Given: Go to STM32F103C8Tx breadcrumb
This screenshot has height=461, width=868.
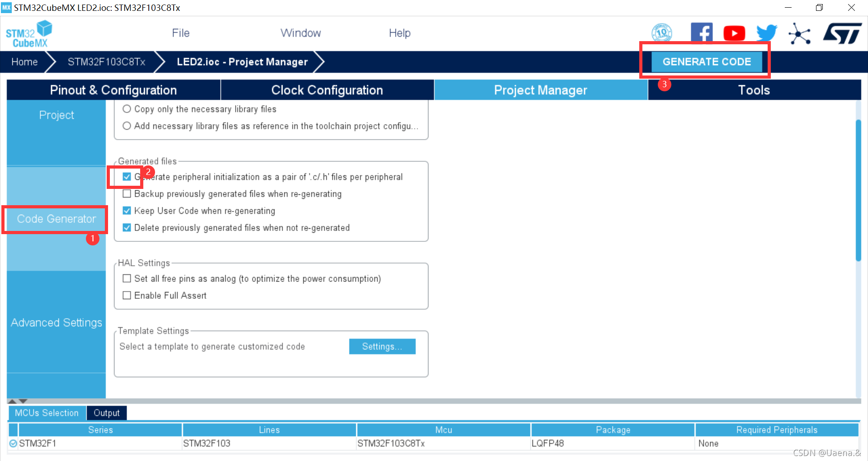Looking at the screenshot, I should 106,62.
